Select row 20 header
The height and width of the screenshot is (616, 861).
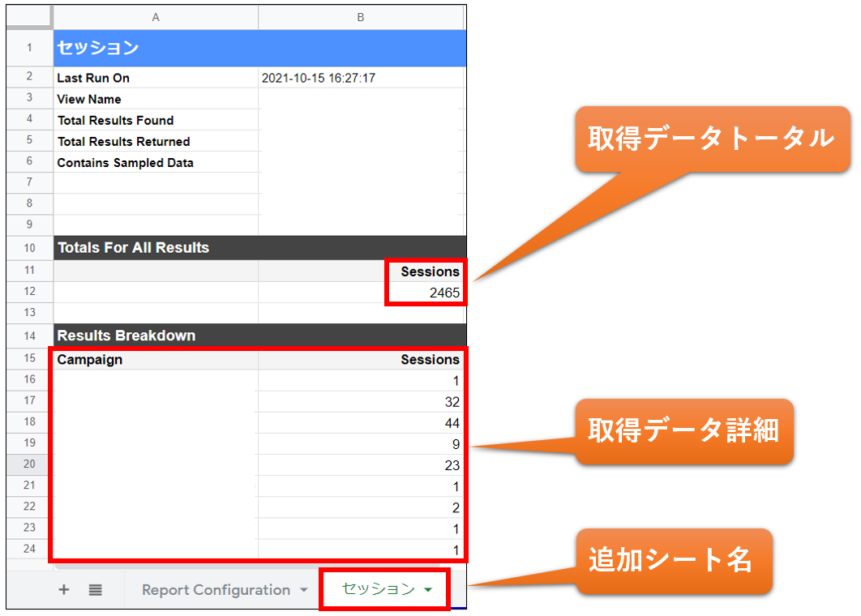pyautogui.click(x=30, y=464)
